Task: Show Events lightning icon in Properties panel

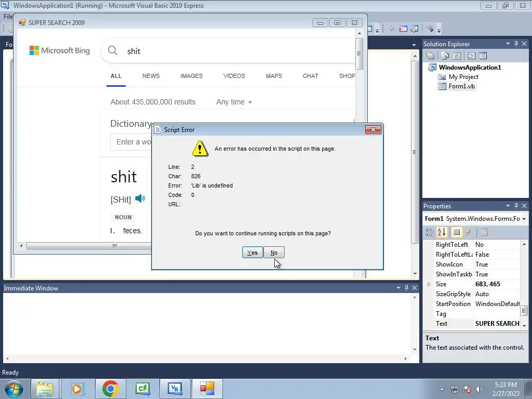Action: [x=468, y=232]
